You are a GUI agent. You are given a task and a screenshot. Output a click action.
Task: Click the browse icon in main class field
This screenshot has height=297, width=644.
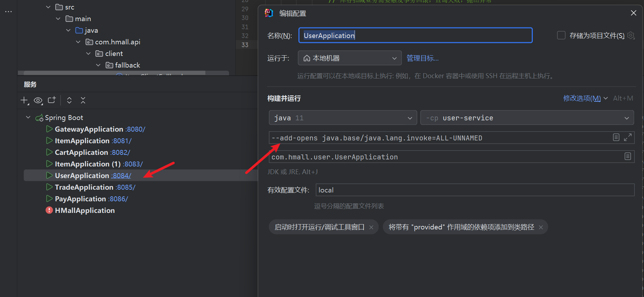coord(628,156)
